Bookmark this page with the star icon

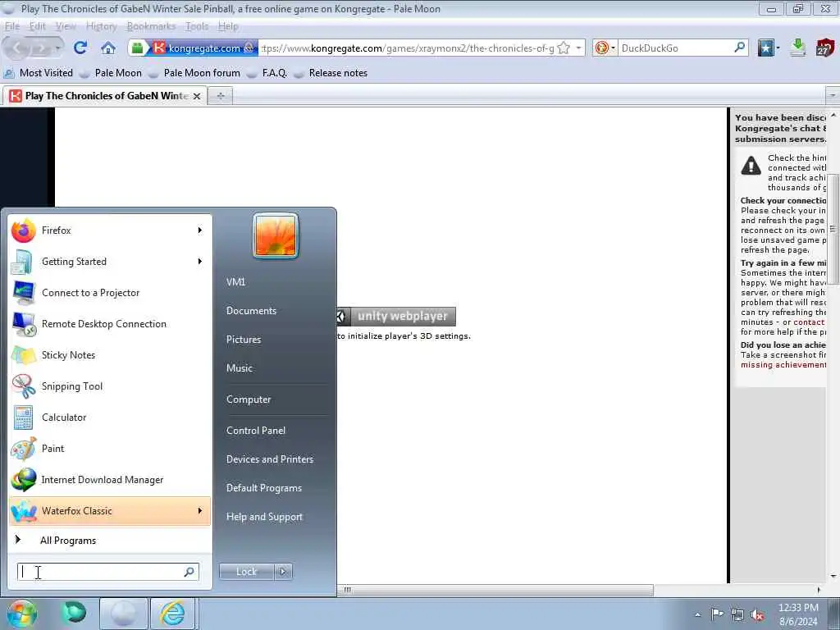[x=564, y=48]
